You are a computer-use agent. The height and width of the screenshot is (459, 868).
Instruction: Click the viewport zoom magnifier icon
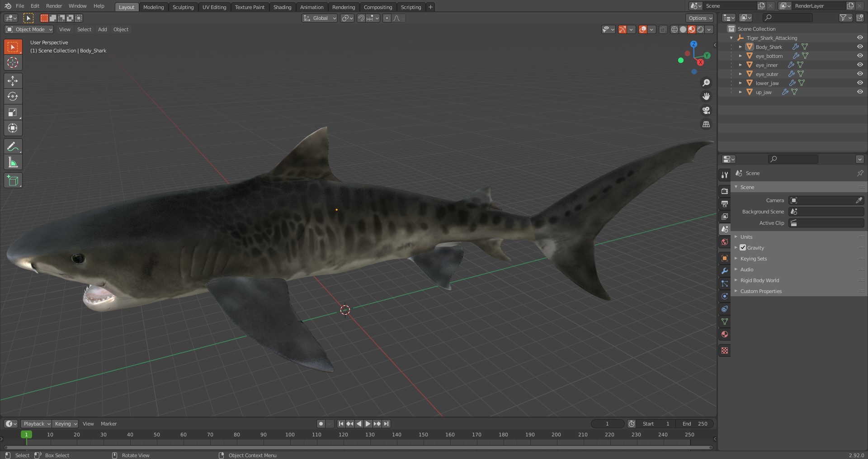(x=706, y=83)
